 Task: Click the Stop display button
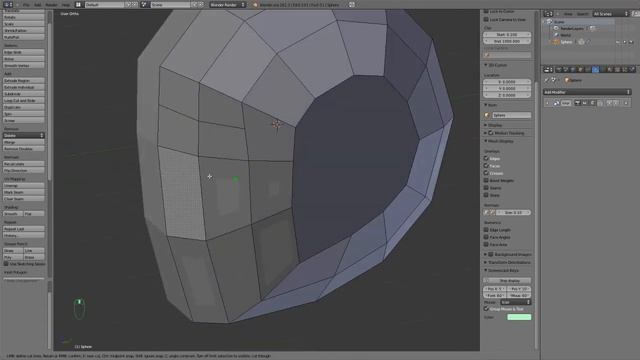[x=507, y=281]
